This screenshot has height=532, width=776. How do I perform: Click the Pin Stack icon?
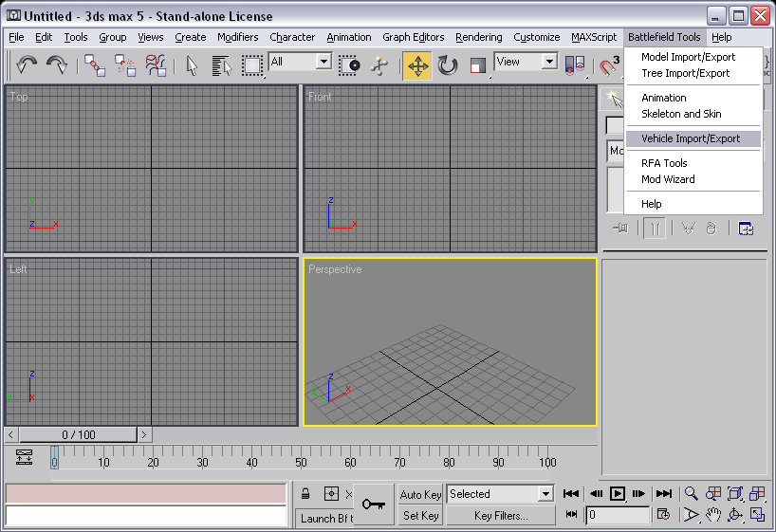pyautogui.click(x=620, y=229)
